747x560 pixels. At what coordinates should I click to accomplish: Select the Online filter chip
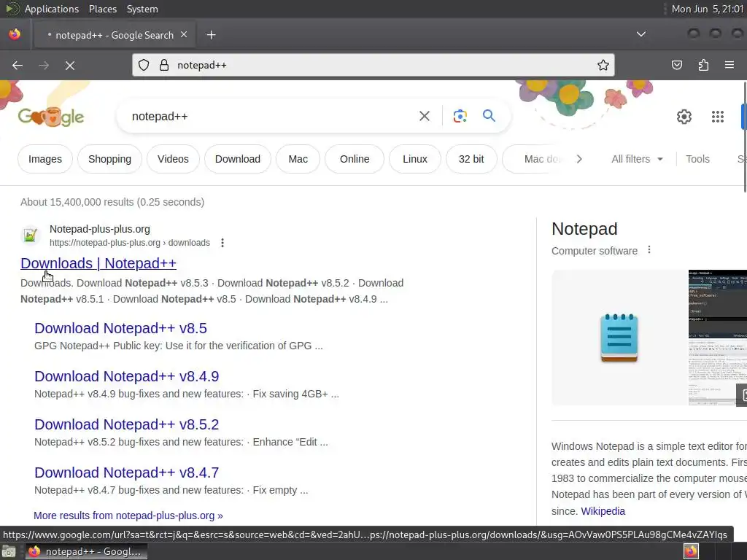click(355, 159)
